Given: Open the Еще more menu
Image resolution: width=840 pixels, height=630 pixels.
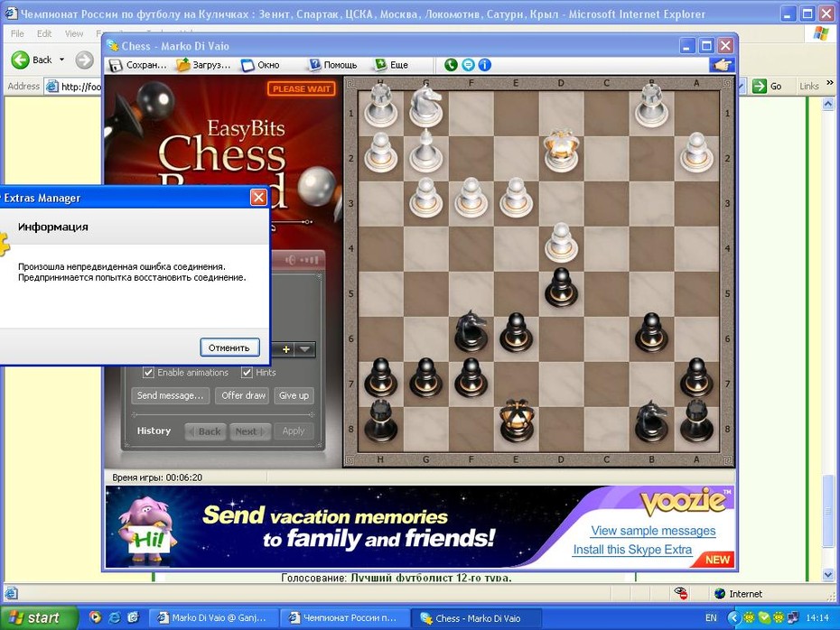Looking at the screenshot, I should point(392,65).
